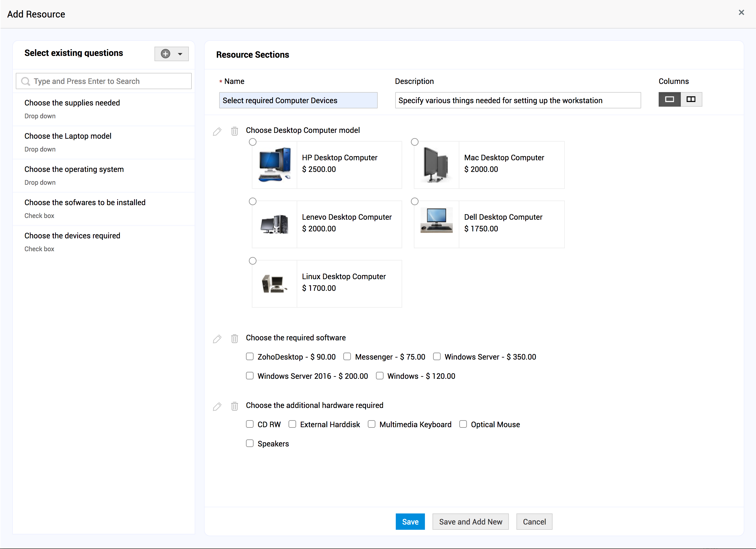Click the Save button

[x=410, y=522]
